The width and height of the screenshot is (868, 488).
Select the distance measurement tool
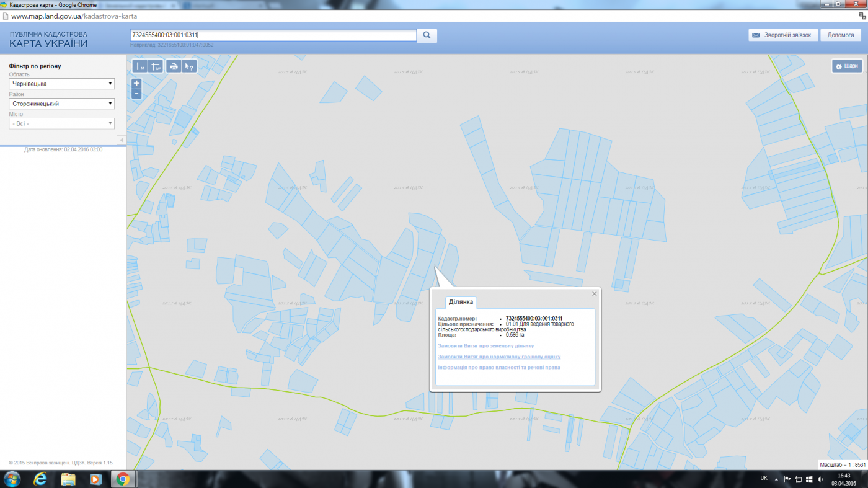pos(139,66)
